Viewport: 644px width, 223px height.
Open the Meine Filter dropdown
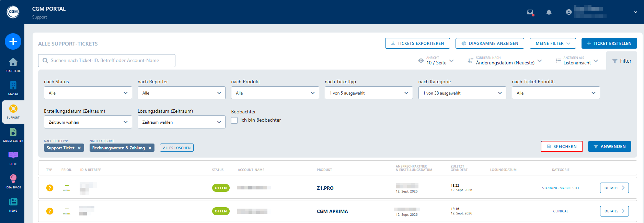(553, 44)
